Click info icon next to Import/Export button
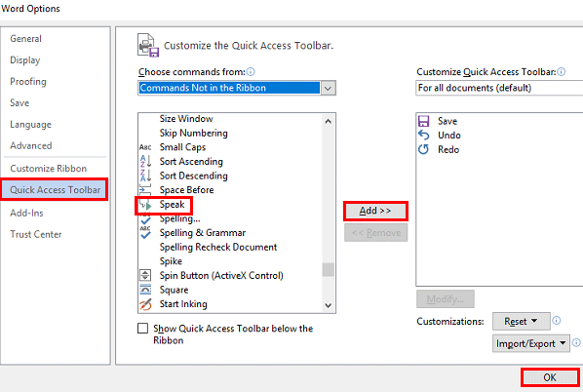Image resolution: width=583 pixels, height=392 pixels. pyautogui.click(x=576, y=342)
